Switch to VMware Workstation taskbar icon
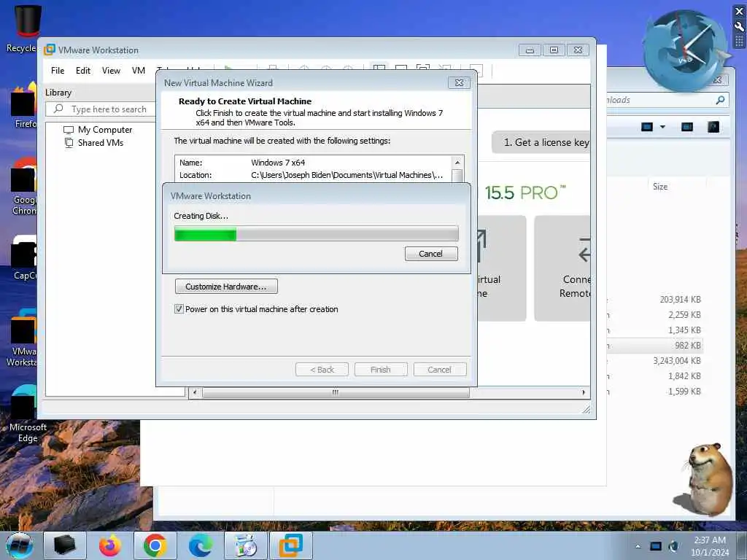747x560 pixels. (291, 545)
